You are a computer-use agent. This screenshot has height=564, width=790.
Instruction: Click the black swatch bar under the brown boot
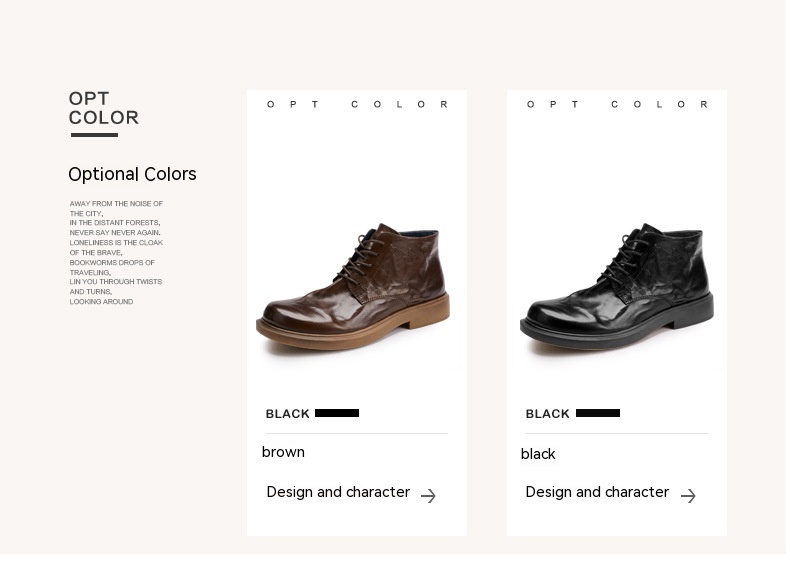tap(337, 413)
